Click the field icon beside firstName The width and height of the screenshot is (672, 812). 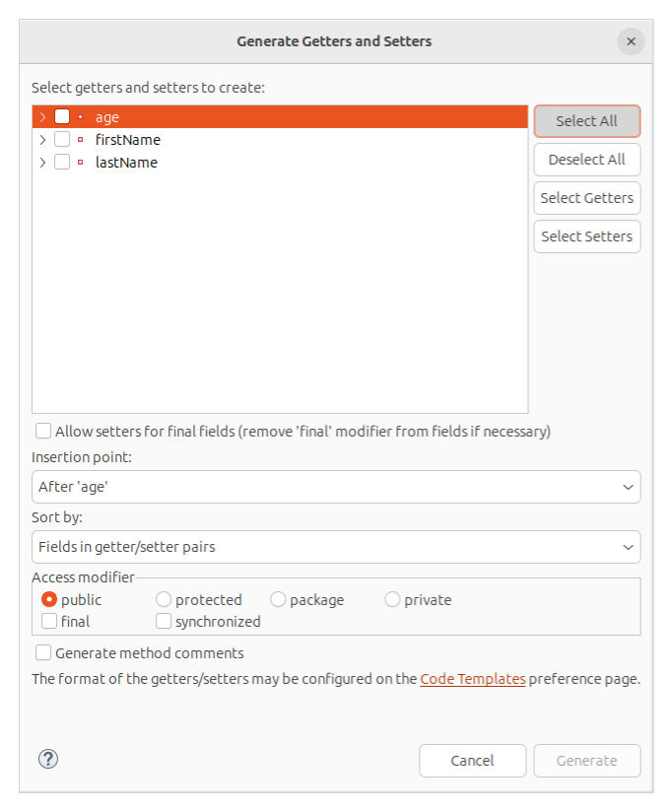81,139
